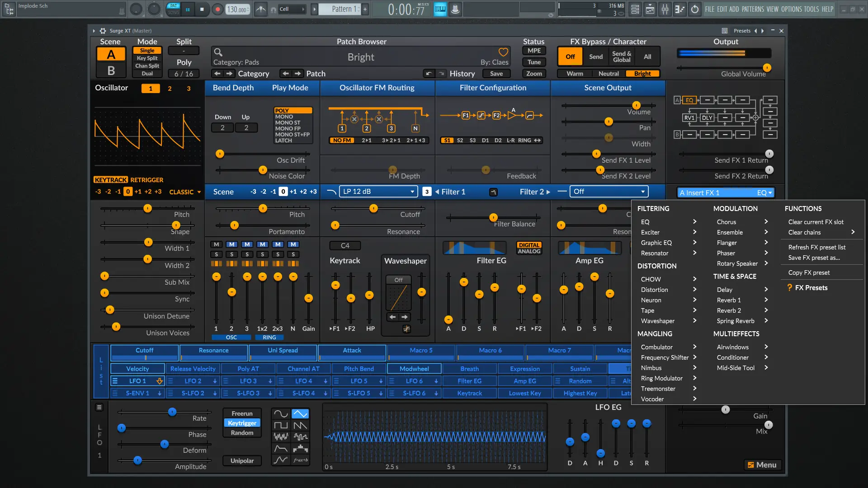Select the sine LFO waveform icon

pos(281,414)
